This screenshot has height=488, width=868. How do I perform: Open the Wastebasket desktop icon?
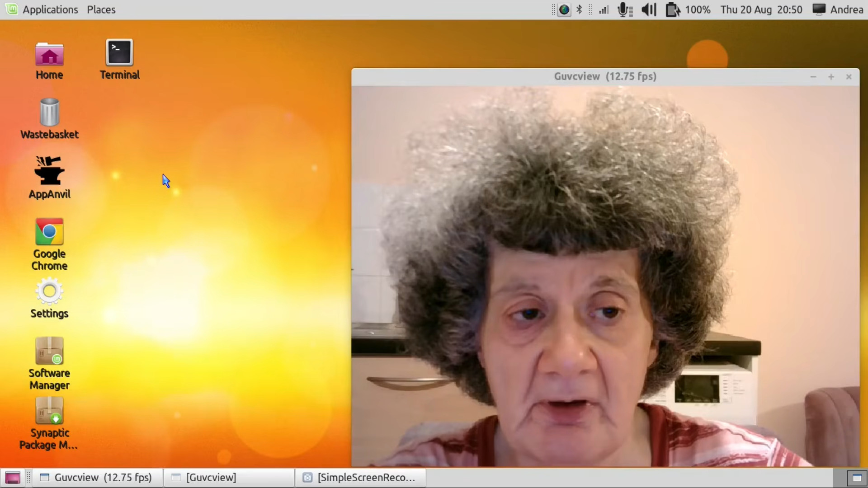tap(49, 119)
